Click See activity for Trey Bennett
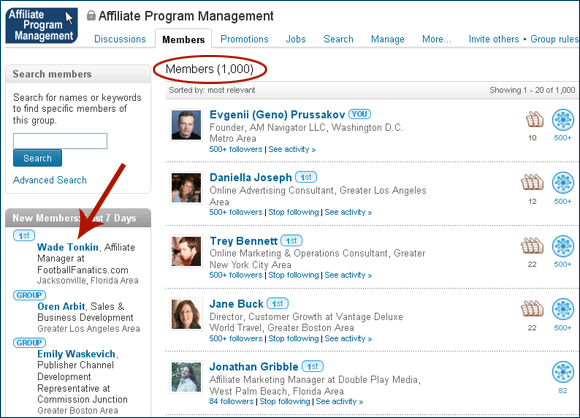 [x=348, y=275]
